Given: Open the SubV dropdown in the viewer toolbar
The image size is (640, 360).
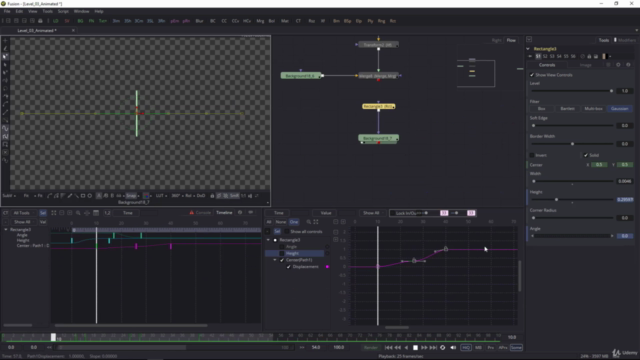Looking at the screenshot, I should 9,196.
